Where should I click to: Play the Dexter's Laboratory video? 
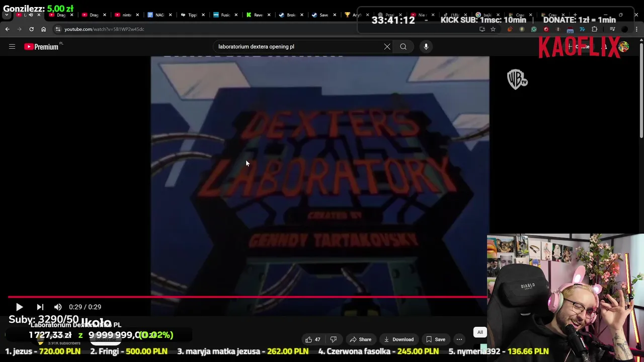19,307
